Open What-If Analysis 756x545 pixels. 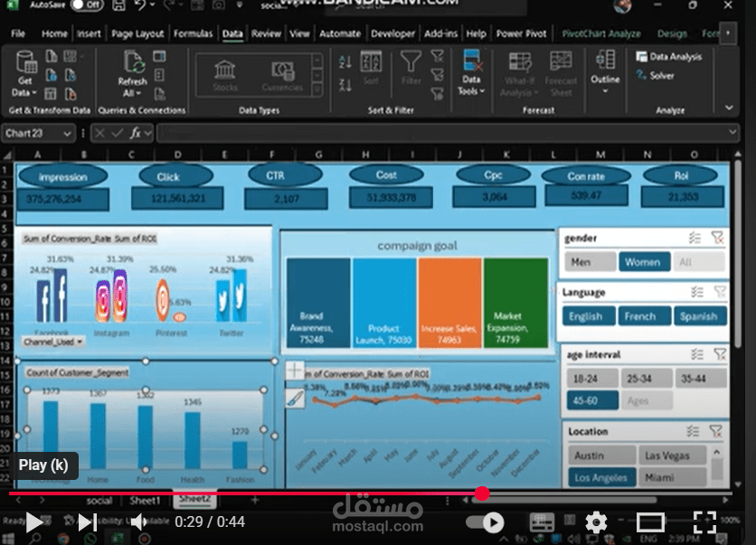[x=519, y=75]
